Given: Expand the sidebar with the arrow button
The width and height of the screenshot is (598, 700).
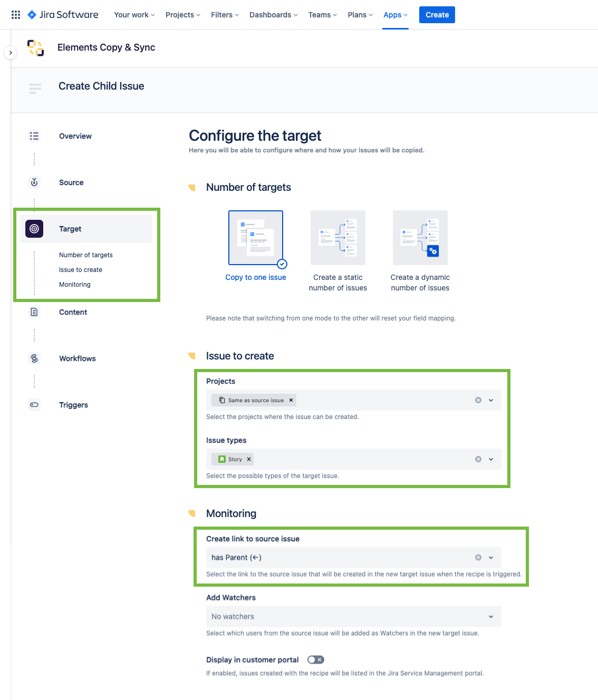Looking at the screenshot, I should 11,53.
